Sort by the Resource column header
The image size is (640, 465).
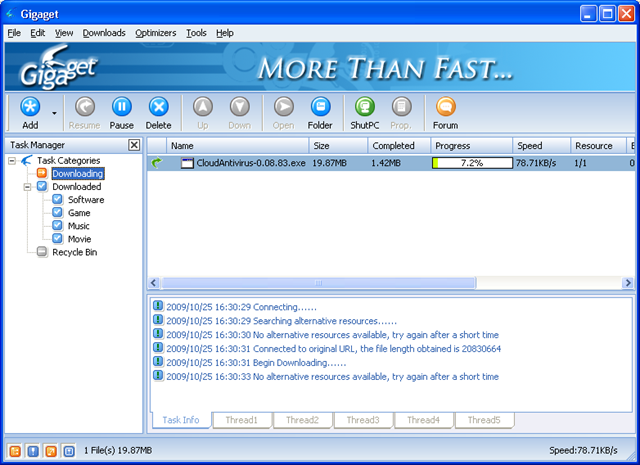pos(598,146)
